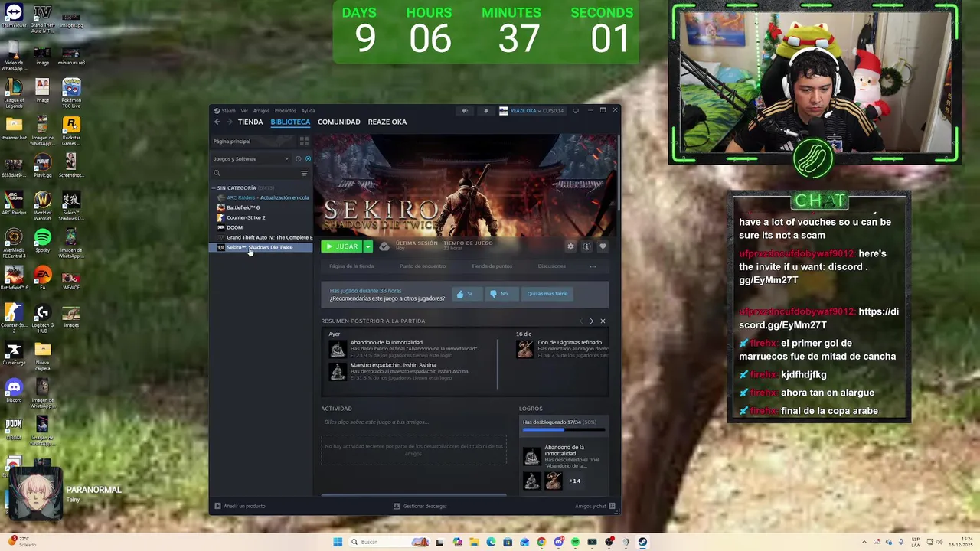Screen dimensions: 980x551
Task: Open advanced library filters icon
Action: pos(304,173)
